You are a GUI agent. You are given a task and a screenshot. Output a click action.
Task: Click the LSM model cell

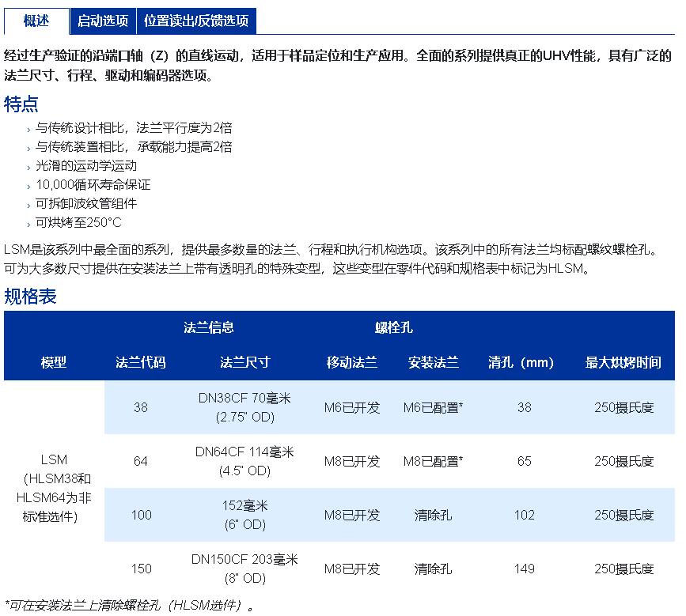pyautogui.click(x=54, y=488)
